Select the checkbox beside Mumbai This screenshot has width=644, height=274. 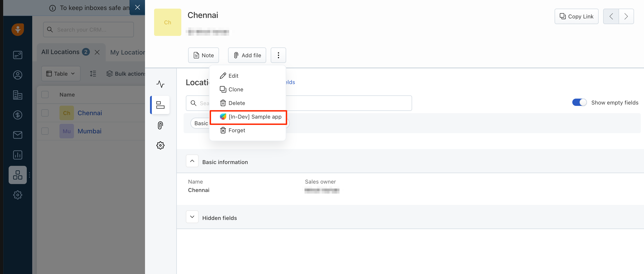pyautogui.click(x=45, y=131)
